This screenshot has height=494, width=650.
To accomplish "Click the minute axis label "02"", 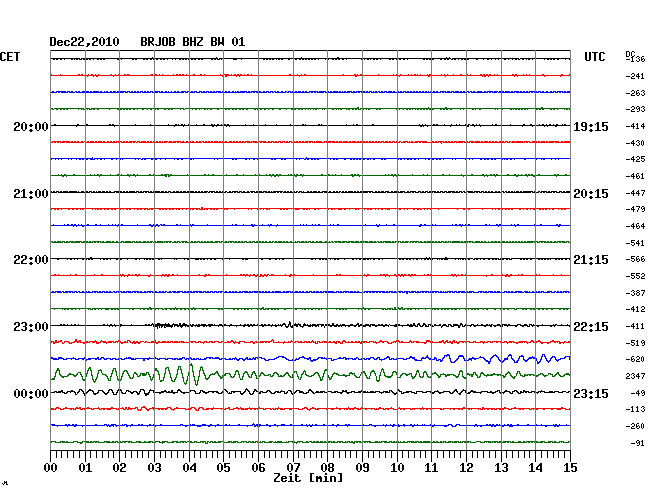I will coord(119,468).
